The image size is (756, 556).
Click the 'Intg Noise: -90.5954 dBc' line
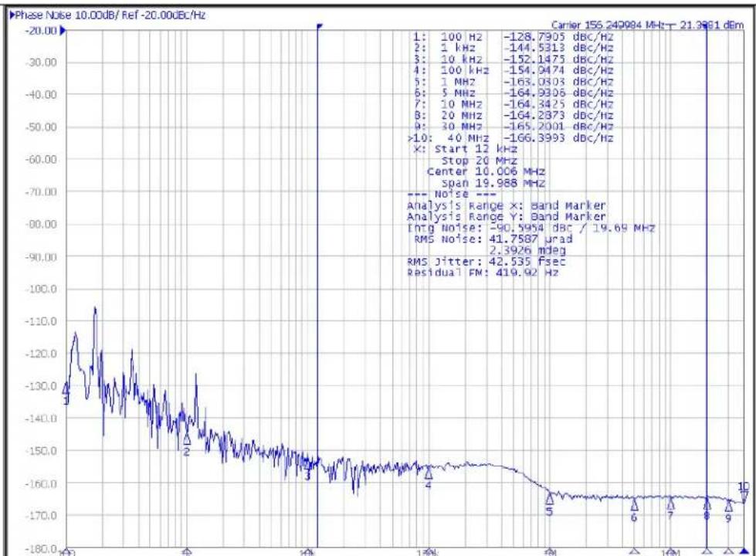(531, 228)
